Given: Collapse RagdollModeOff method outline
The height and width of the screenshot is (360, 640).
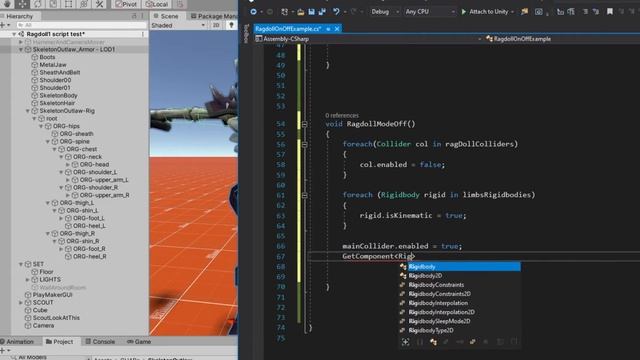Looking at the screenshot, I should [304, 124].
